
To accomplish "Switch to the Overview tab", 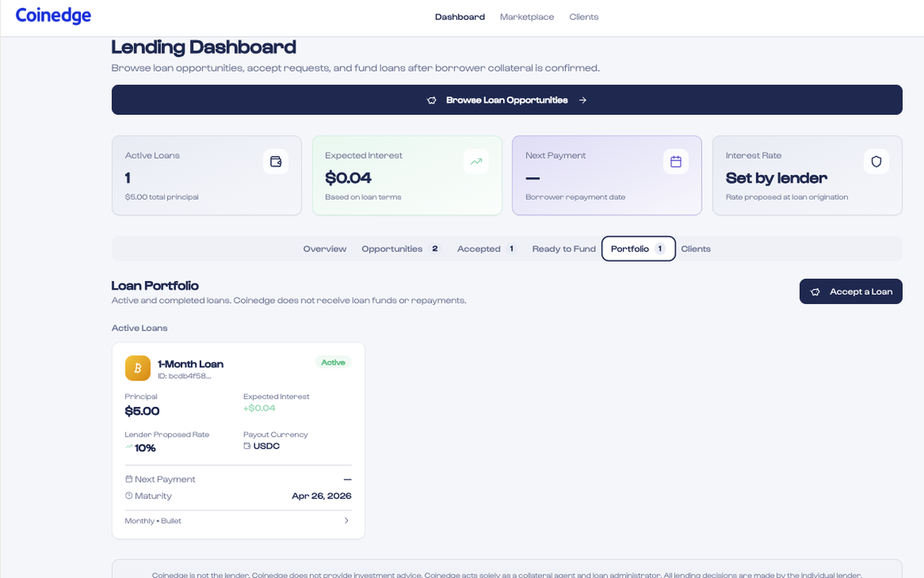I will [x=325, y=249].
